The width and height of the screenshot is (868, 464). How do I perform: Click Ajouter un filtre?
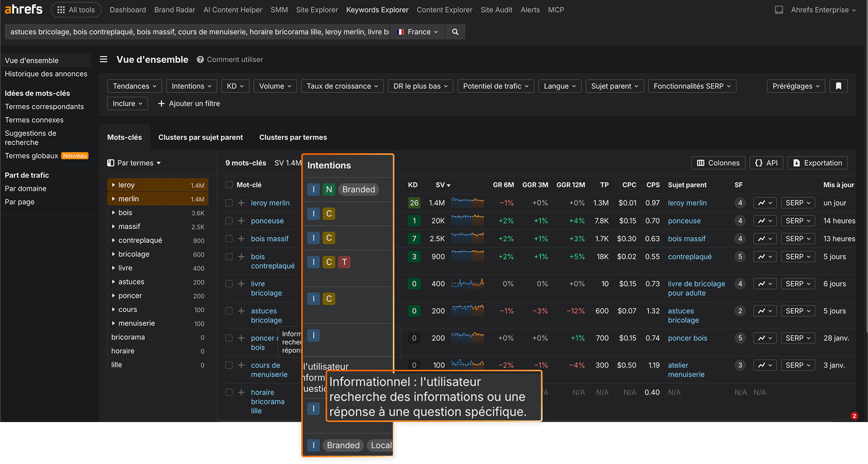click(x=189, y=104)
